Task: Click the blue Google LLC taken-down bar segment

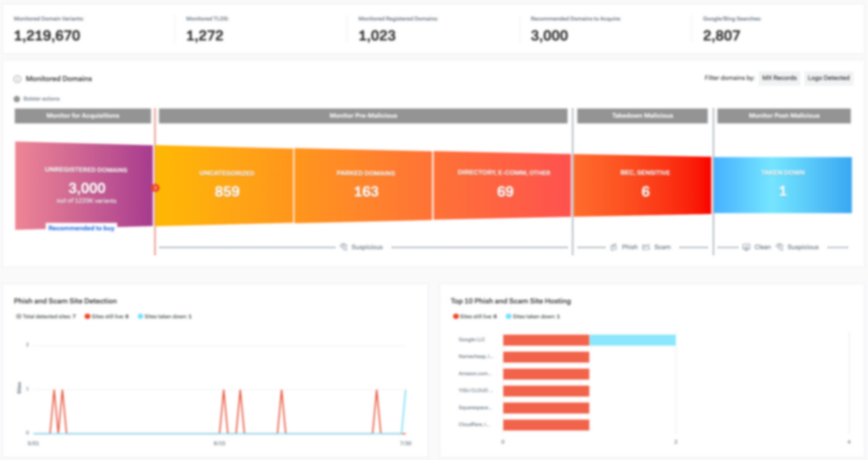Action: 632,340
